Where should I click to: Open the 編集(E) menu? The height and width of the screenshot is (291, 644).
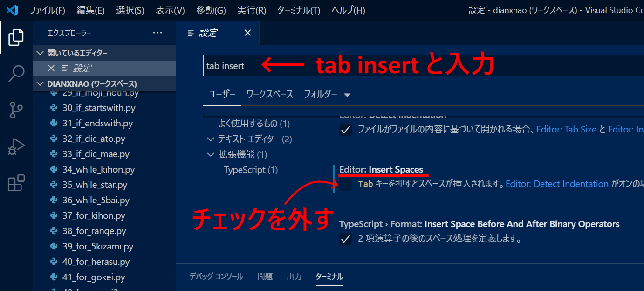click(x=90, y=10)
